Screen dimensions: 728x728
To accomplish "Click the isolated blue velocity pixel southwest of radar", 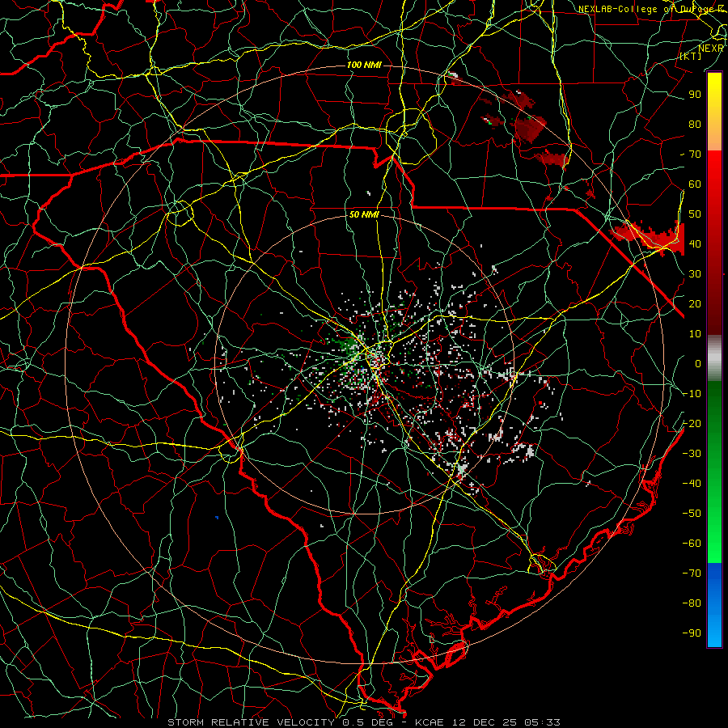I will tap(217, 517).
